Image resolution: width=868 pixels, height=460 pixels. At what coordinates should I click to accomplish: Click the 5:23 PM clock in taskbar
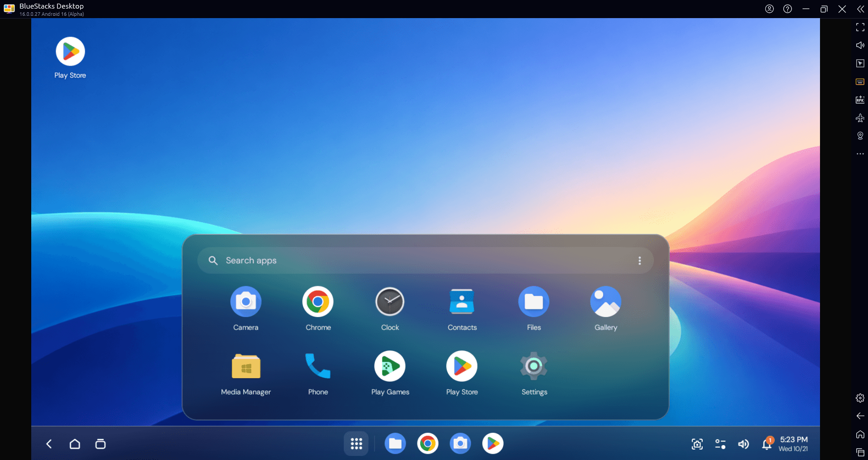[x=794, y=440]
